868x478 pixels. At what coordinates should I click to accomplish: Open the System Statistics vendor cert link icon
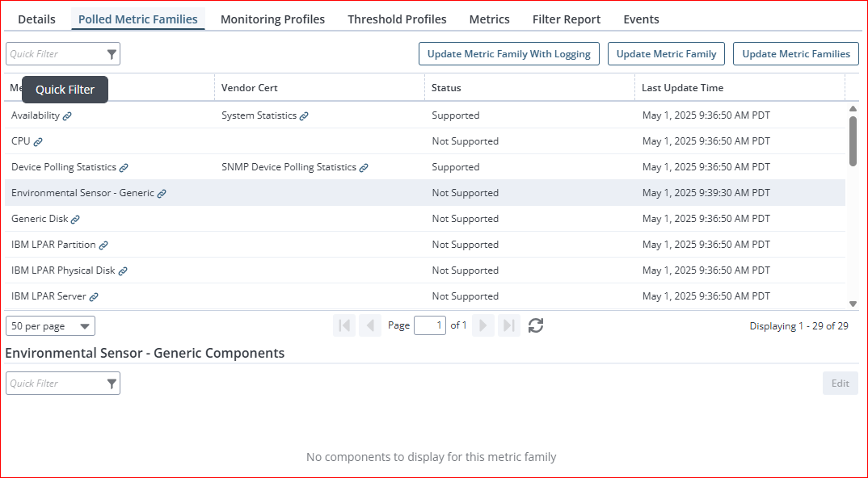click(x=304, y=116)
